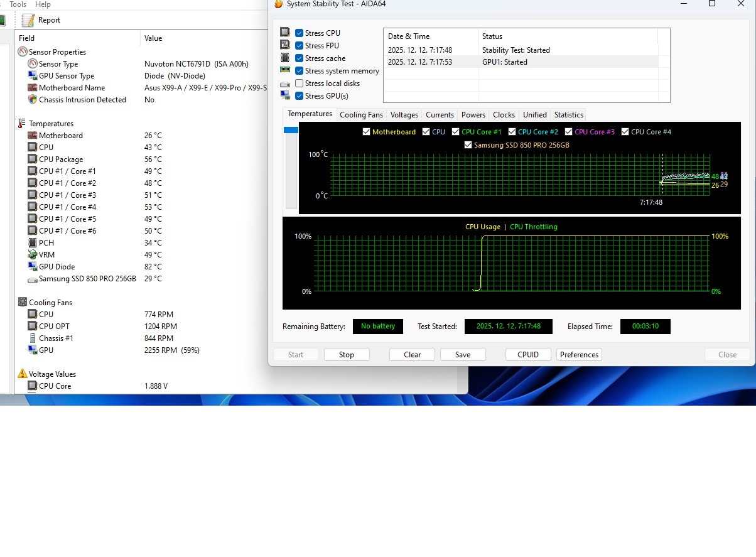Click the AIDA64 flame icon in title bar
The height and width of the screenshot is (557, 756).
pos(279,4)
